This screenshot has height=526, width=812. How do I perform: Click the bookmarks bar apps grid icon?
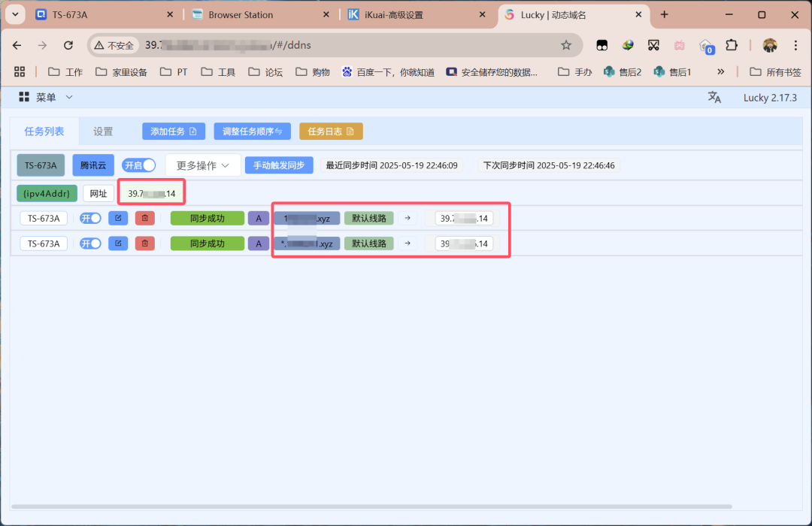point(20,72)
